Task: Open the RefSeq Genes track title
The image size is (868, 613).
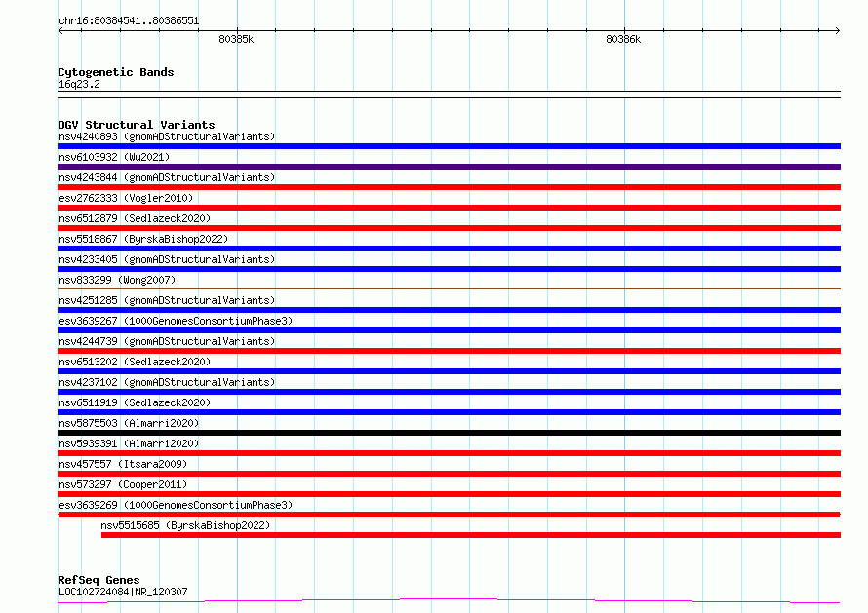Action: tap(99, 580)
